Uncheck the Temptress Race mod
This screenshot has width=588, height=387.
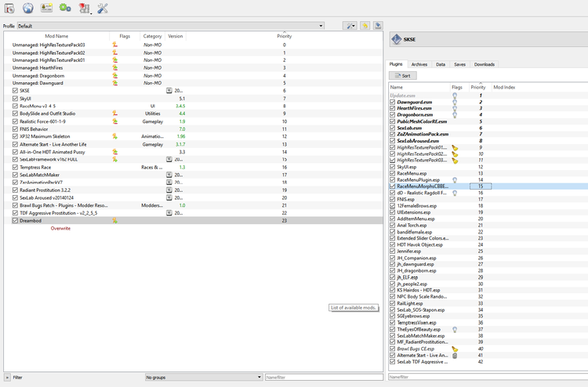coord(15,167)
